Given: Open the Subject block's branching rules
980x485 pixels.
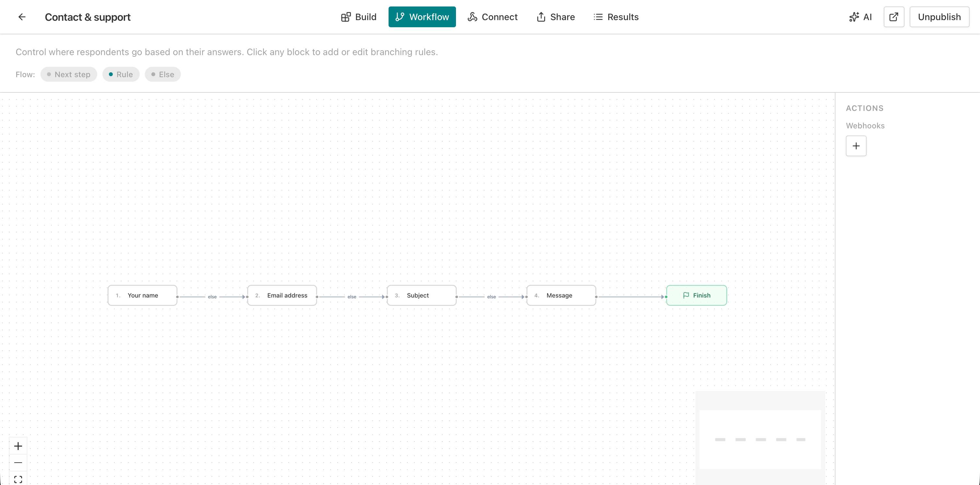Looking at the screenshot, I should (x=422, y=295).
